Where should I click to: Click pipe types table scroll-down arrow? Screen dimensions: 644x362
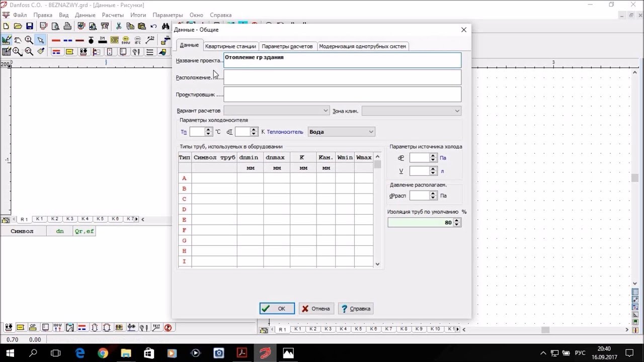click(377, 263)
